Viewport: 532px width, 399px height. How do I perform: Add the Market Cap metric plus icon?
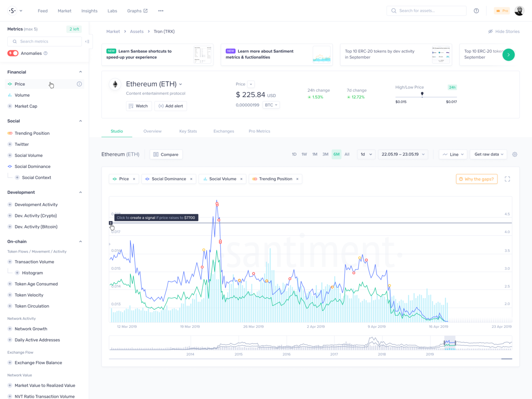pyautogui.click(x=10, y=106)
